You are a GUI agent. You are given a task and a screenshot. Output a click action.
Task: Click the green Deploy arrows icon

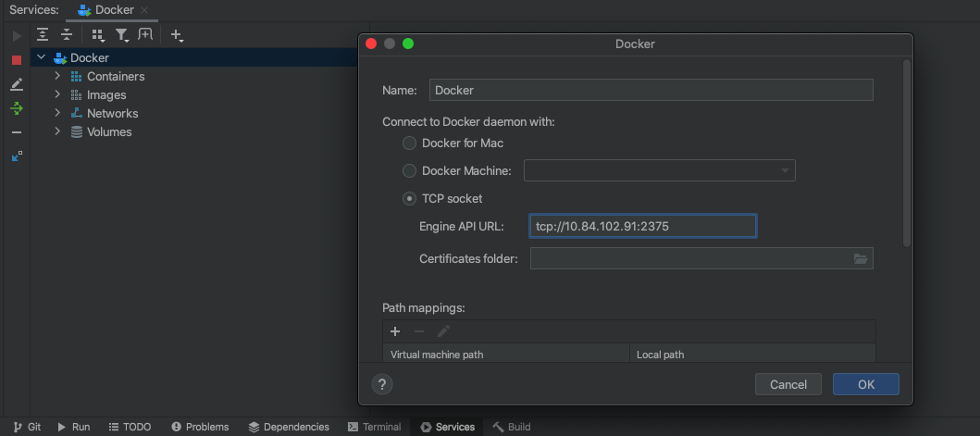[x=17, y=108]
